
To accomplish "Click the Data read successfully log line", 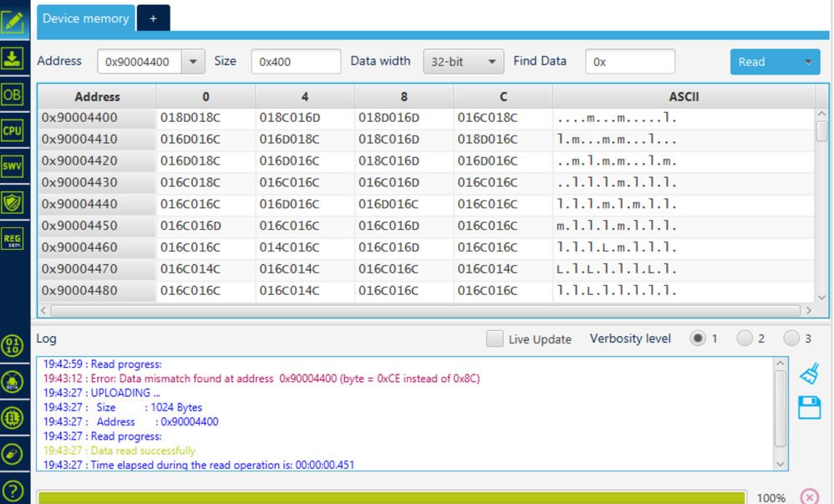I will coord(120,451).
